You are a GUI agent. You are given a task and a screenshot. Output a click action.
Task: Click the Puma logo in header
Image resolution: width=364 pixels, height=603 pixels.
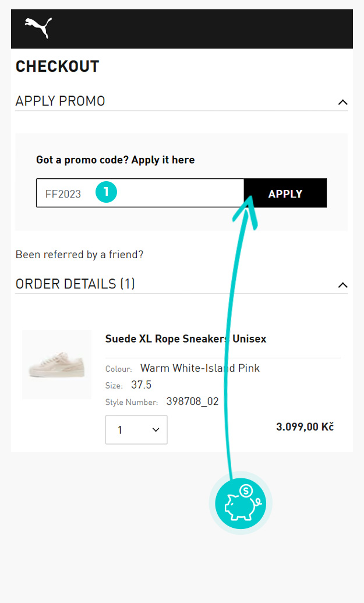(38, 28)
